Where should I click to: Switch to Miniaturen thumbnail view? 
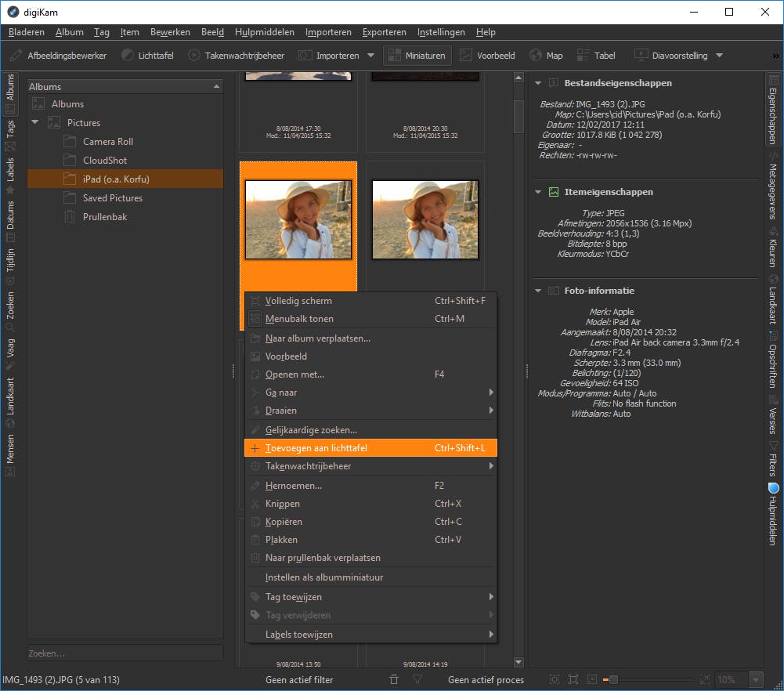point(417,56)
